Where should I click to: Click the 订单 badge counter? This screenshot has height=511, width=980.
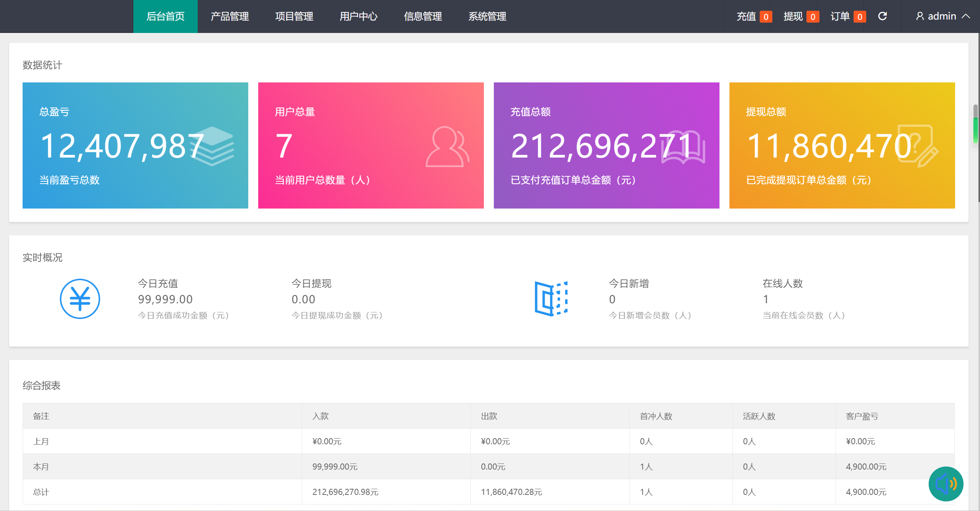[x=859, y=17]
